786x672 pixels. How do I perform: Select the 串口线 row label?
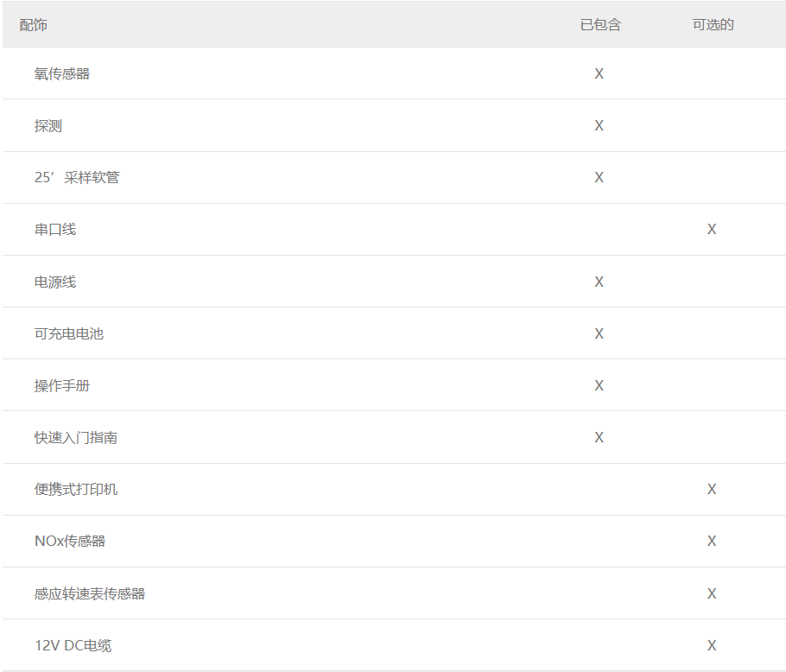click(x=55, y=230)
